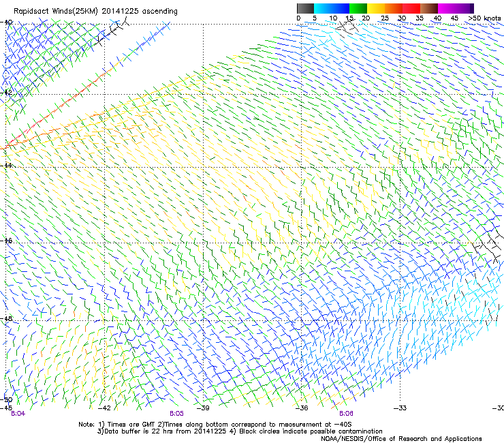Click the cyan-blue 5-15 knots color segment

[x=332, y=8]
